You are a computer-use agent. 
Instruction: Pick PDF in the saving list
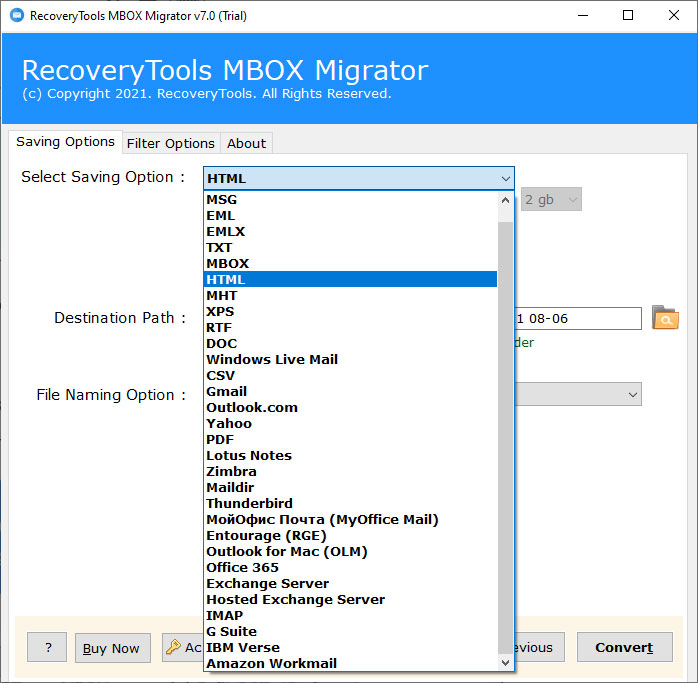point(350,440)
